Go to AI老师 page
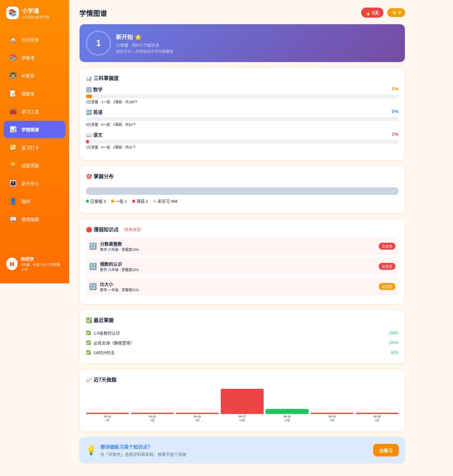The image size is (453, 476). 35,76
